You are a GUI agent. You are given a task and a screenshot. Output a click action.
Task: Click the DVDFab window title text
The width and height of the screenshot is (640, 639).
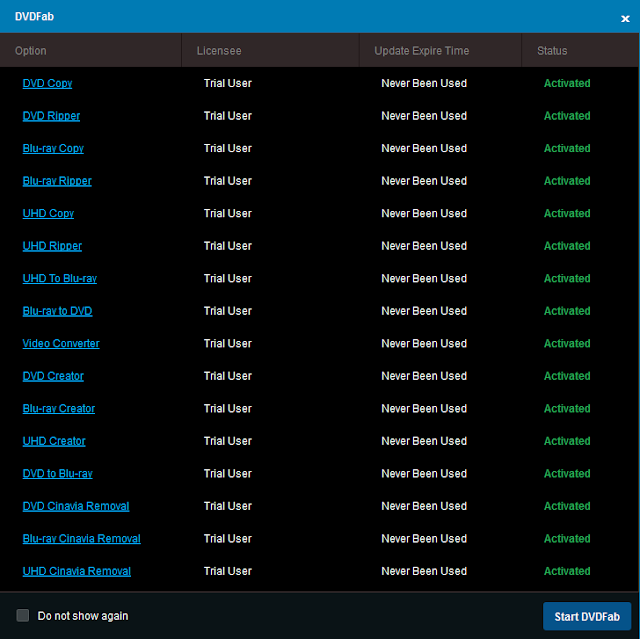pos(34,17)
